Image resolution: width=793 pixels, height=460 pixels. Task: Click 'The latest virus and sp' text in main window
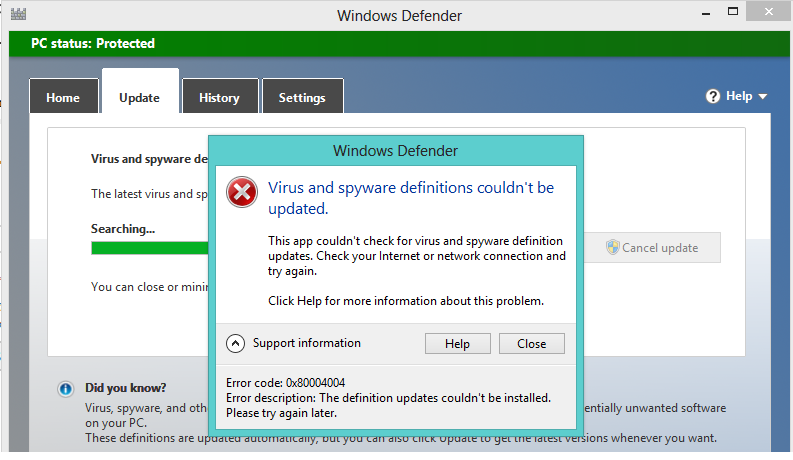point(149,194)
